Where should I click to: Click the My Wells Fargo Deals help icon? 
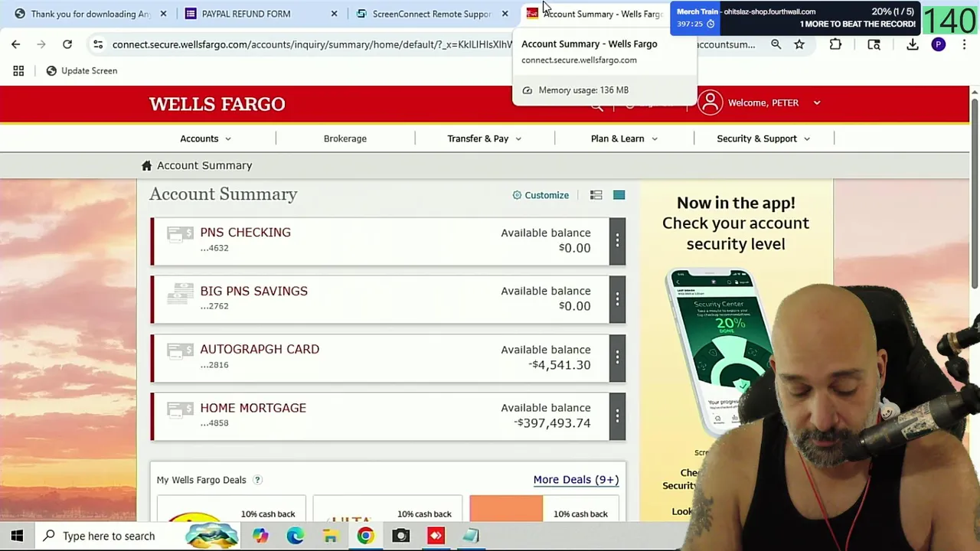coord(257,480)
